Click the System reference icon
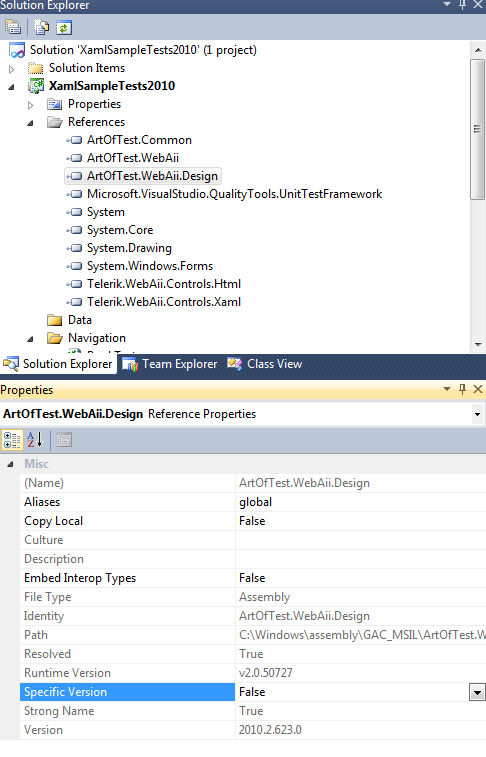Viewport: 486px width, 757px height. (x=75, y=212)
